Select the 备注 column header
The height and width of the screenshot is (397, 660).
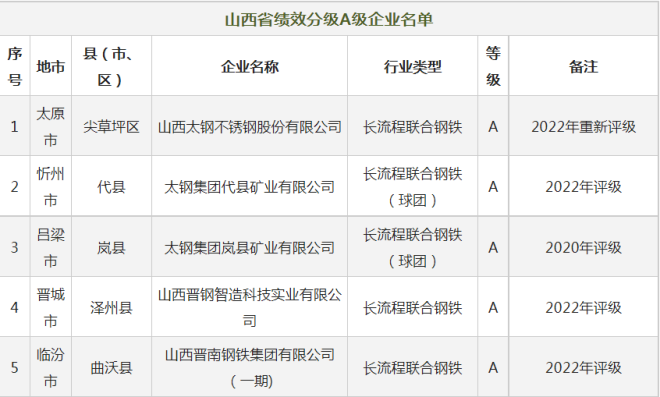pyautogui.click(x=583, y=67)
